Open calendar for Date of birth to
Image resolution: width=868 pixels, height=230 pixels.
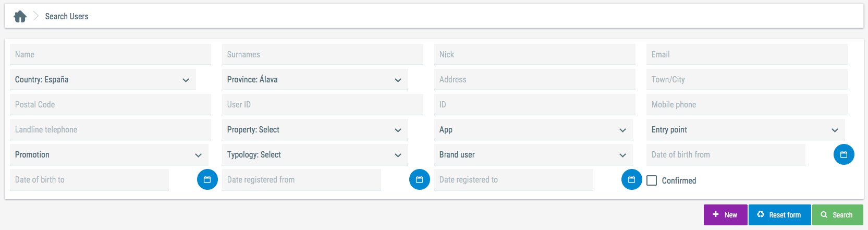[x=207, y=179]
